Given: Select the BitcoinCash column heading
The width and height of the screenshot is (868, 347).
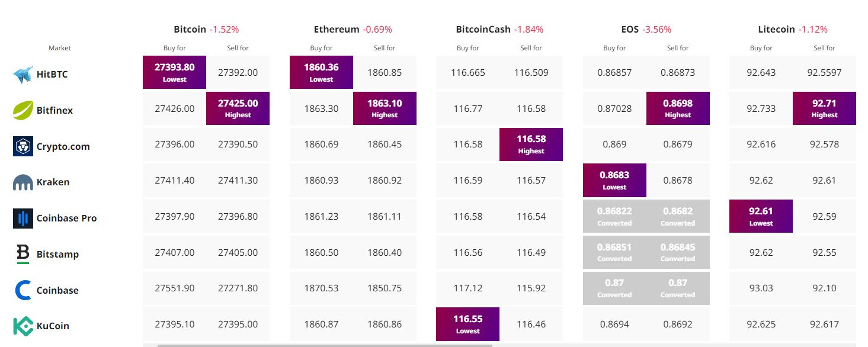Looking at the screenshot, I should [483, 29].
